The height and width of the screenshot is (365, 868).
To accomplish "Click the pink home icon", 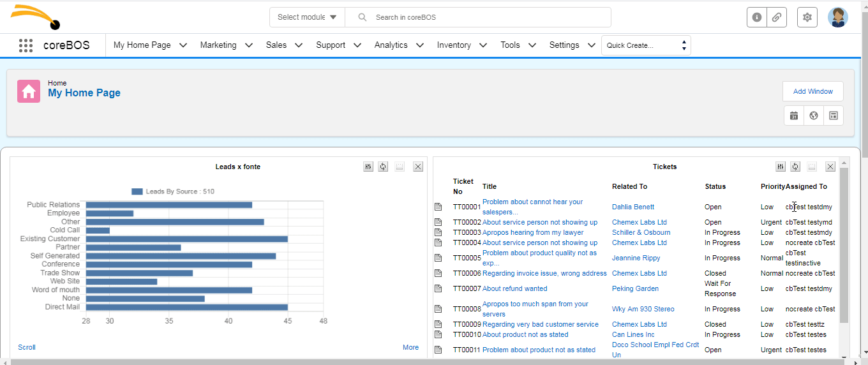I will (29, 91).
